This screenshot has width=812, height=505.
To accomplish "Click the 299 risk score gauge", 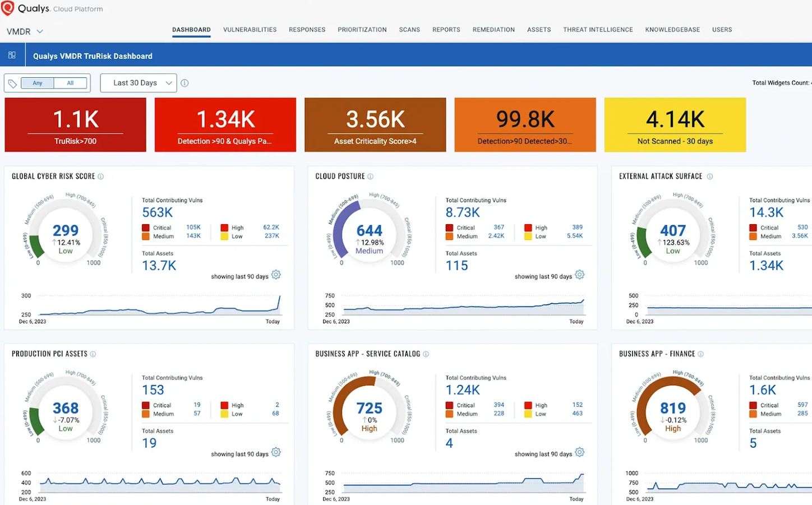I will 66,230.
